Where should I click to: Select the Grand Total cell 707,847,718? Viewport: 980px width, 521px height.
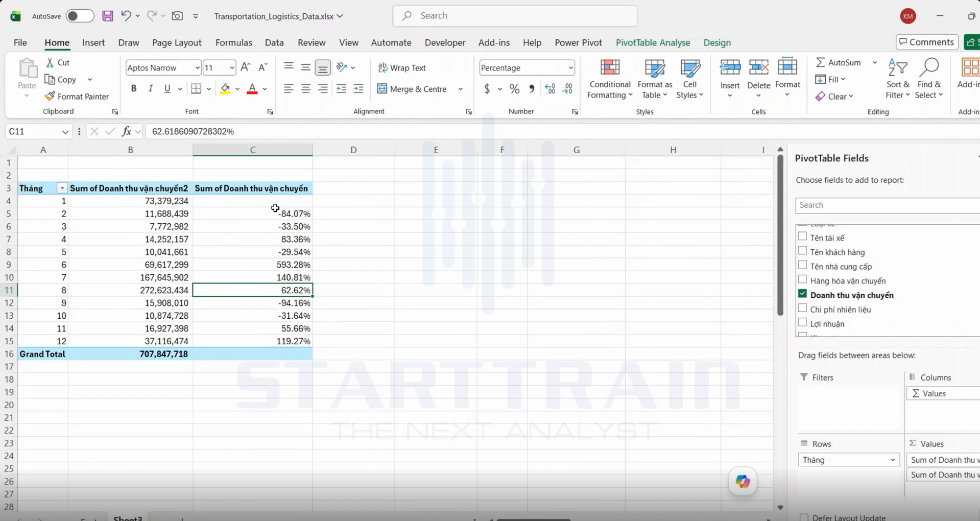point(130,354)
